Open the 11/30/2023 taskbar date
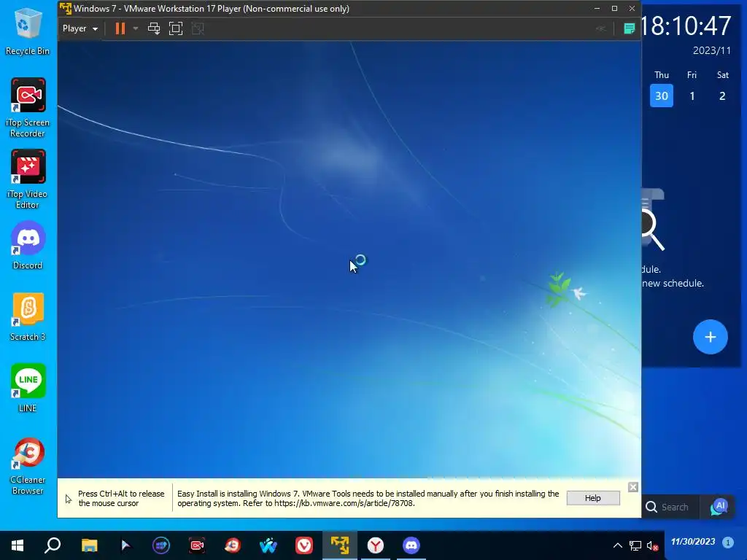 point(693,542)
